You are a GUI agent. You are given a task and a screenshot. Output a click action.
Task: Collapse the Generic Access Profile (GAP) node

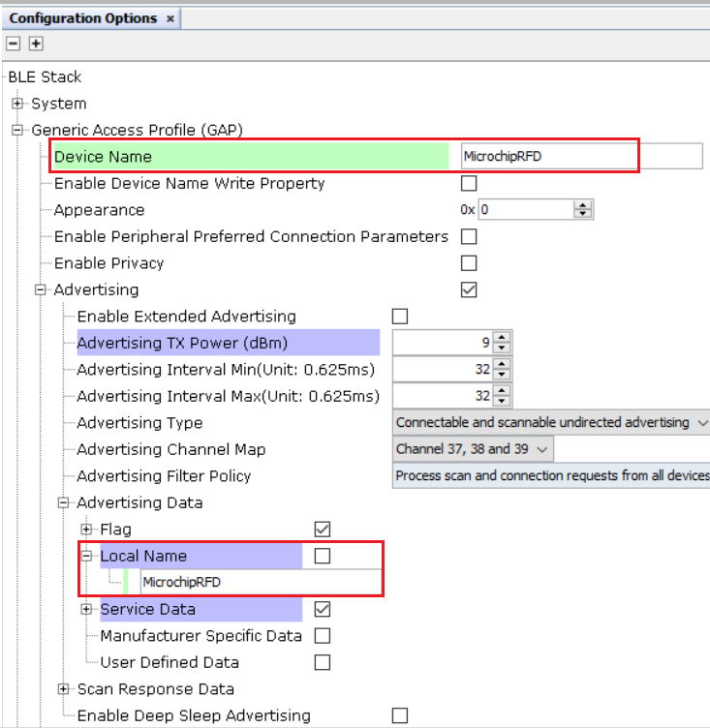click(x=17, y=130)
